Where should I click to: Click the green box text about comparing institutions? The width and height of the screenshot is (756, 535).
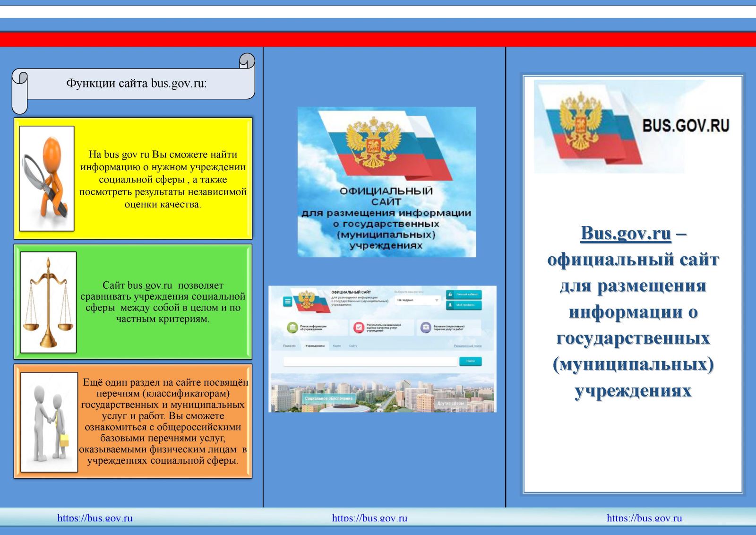[163, 302]
